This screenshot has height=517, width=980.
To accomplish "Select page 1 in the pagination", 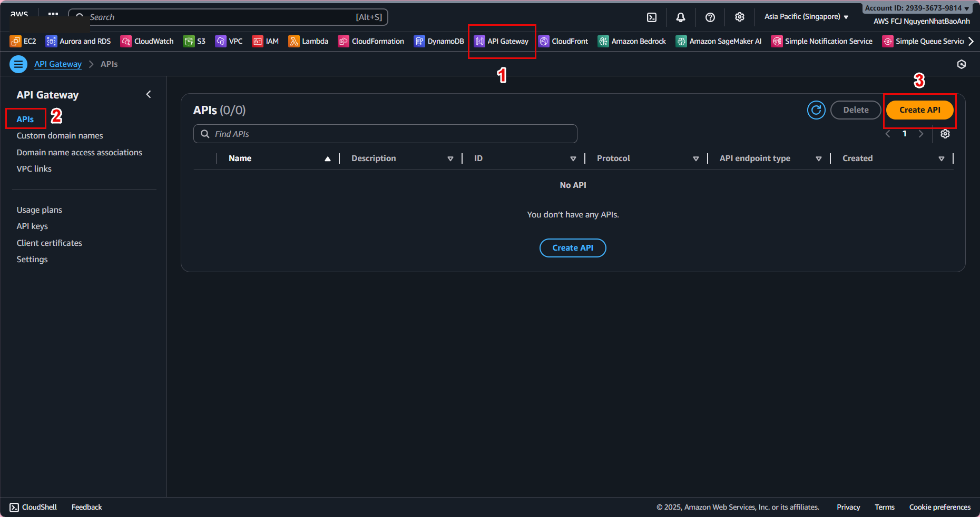I will [x=905, y=134].
